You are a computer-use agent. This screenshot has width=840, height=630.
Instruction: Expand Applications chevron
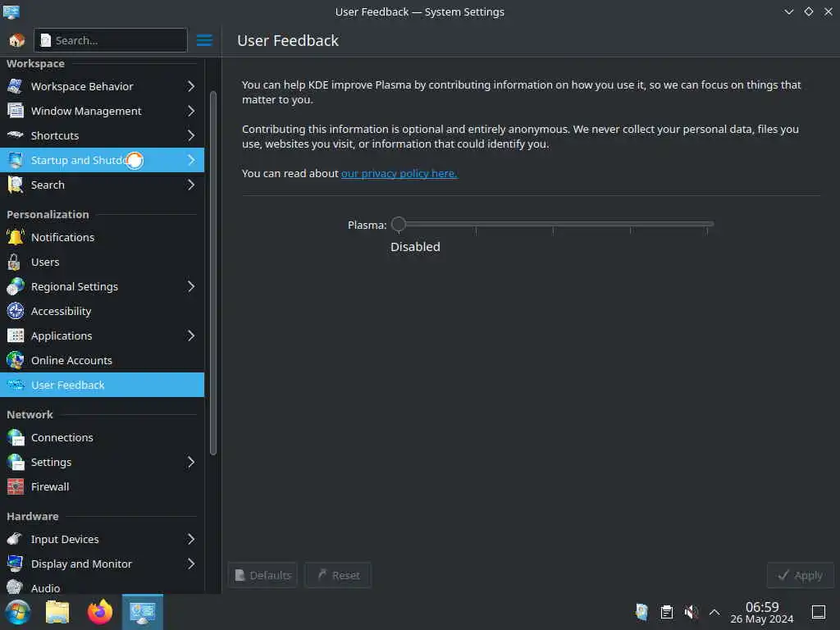[190, 336]
